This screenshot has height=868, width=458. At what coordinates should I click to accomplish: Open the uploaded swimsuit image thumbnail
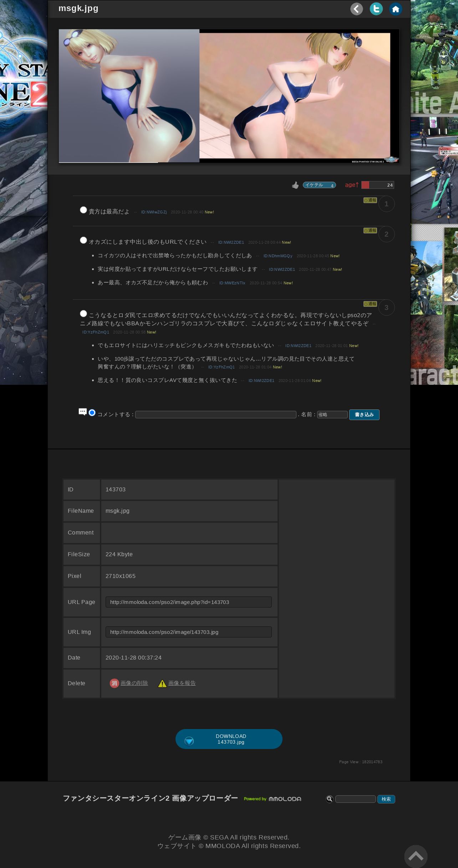229,96
